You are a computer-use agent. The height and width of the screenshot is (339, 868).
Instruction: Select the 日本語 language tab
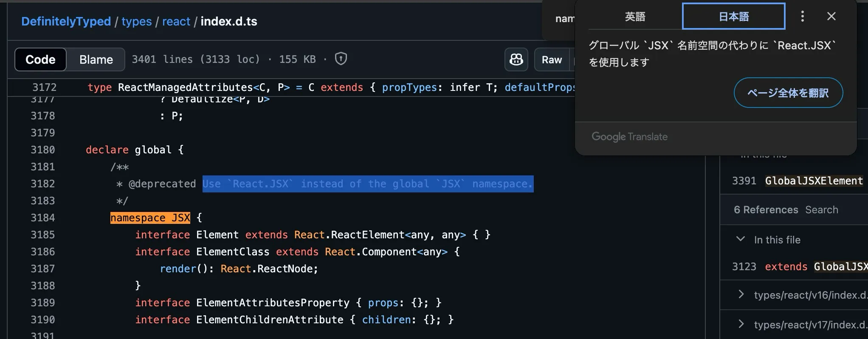click(733, 17)
